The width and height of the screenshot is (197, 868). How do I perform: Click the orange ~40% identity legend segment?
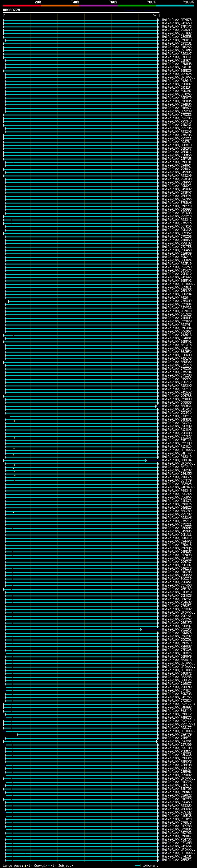[60, 6]
